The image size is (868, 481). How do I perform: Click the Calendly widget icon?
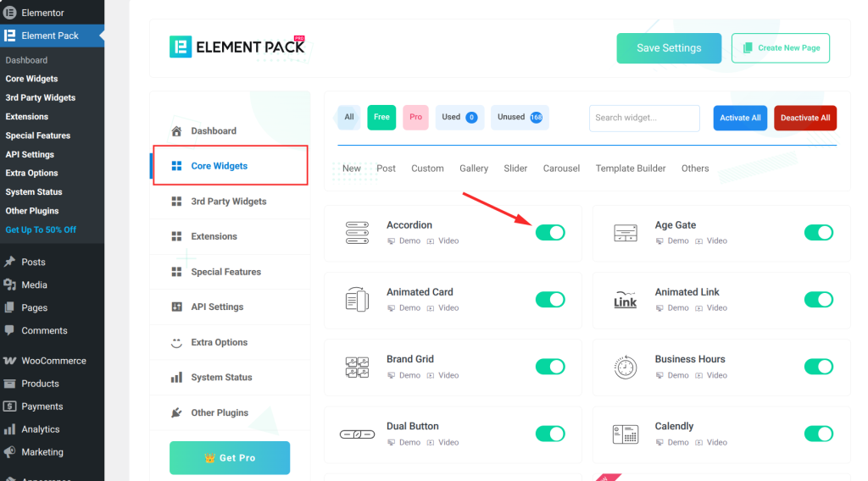pos(626,434)
